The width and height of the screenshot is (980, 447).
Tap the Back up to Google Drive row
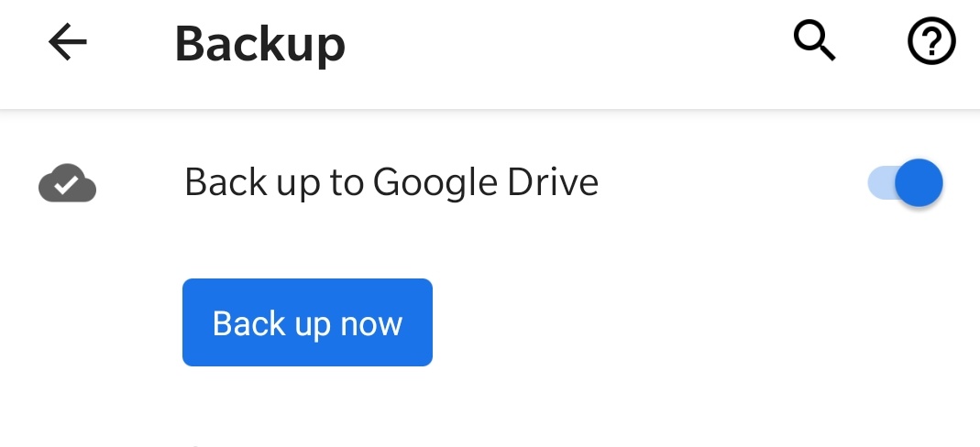click(490, 183)
